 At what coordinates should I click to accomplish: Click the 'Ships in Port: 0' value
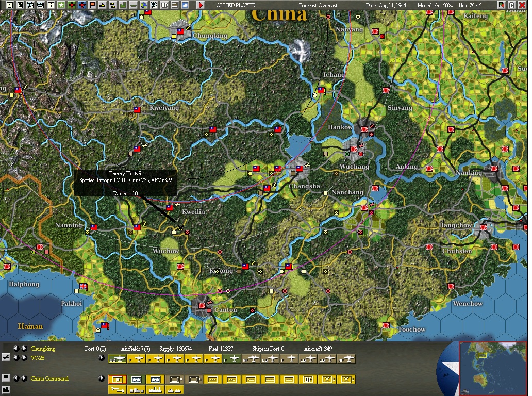(268, 349)
